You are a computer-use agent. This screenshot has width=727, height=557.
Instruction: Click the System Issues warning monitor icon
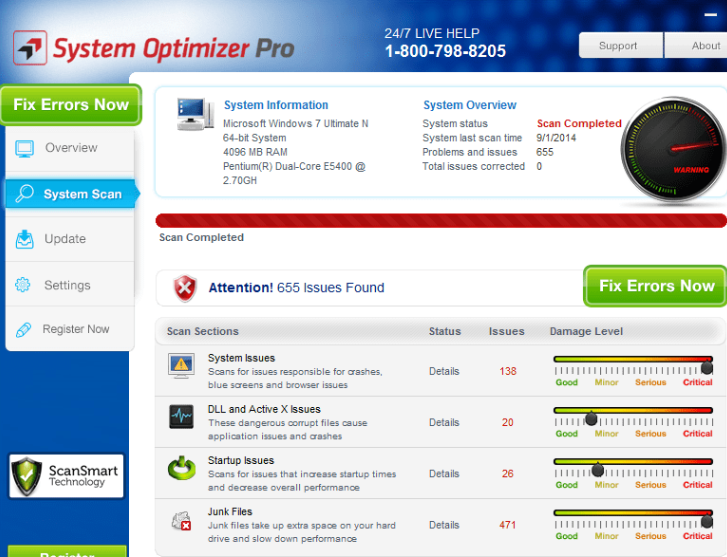181,367
